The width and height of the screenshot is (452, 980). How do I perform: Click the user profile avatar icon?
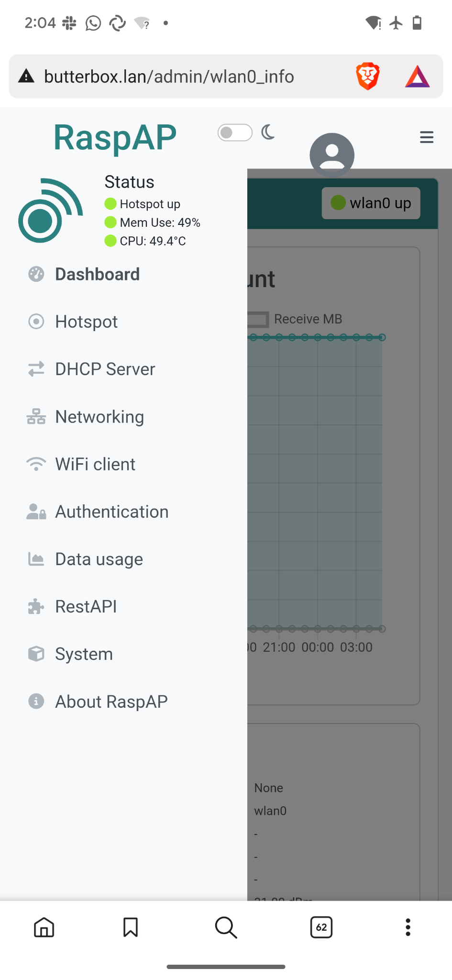coord(332,155)
